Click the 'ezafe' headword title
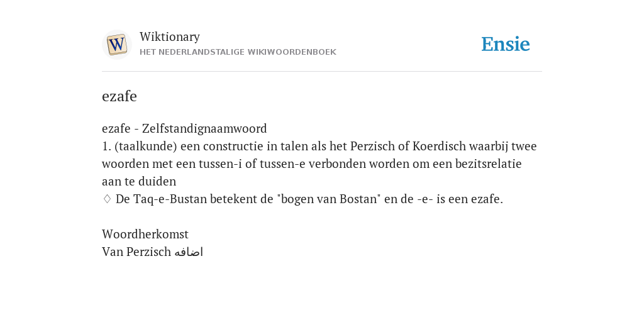 (x=119, y=96)
